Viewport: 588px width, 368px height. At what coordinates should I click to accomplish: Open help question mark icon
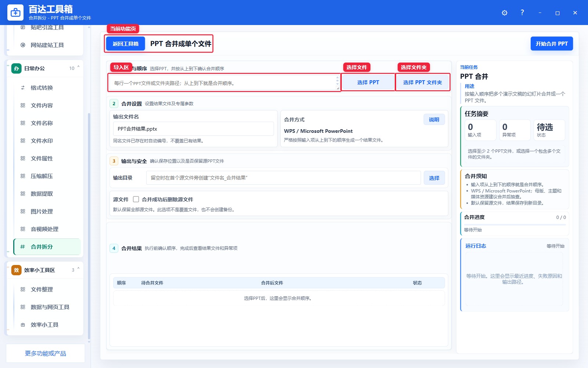[x=522, y=13]
